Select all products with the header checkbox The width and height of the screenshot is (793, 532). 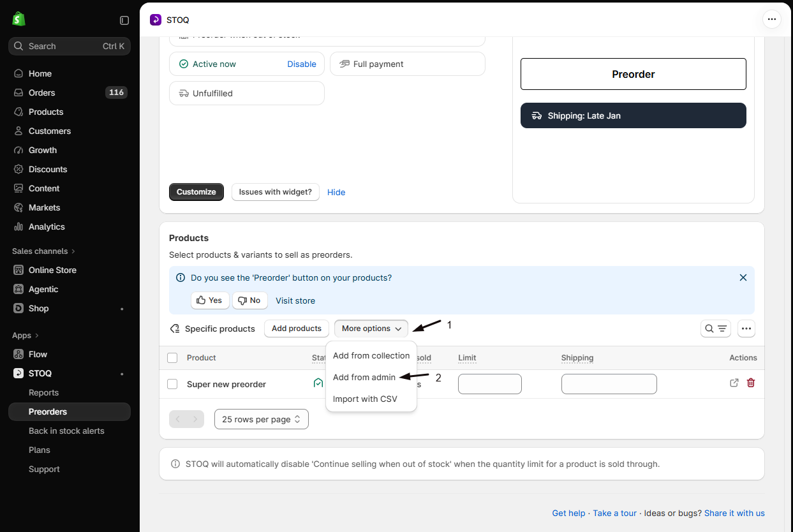tap(172, 358)
